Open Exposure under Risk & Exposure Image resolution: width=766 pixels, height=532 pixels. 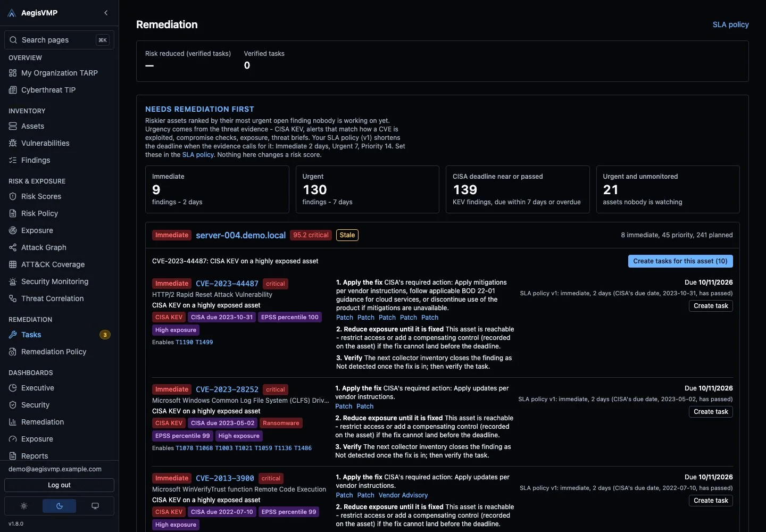point(59,230)
